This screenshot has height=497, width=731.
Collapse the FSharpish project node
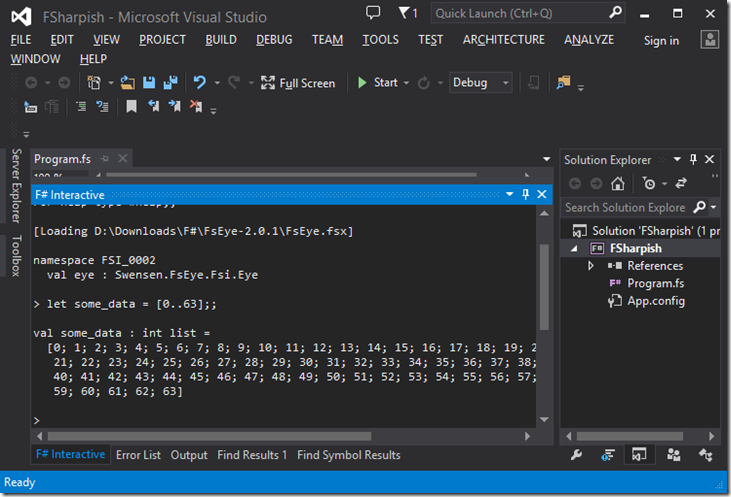click(x=574, y=249)
